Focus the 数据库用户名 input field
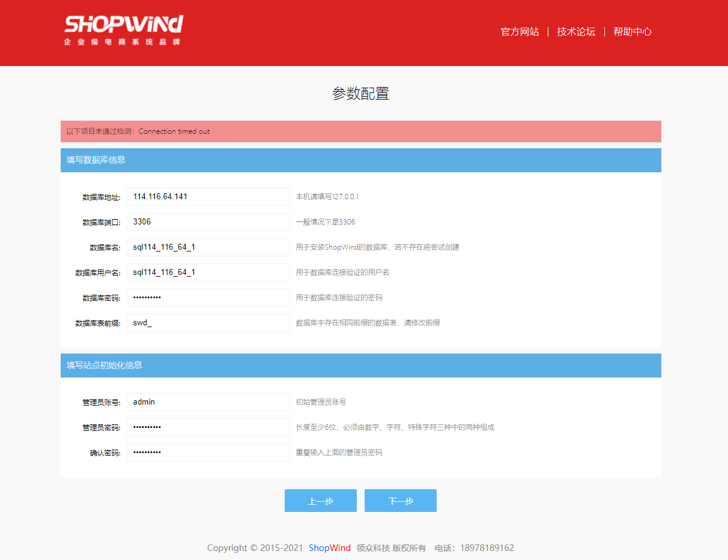Image resolution: width=728 pixels, height=560 pixels. (x=208, y=272)
